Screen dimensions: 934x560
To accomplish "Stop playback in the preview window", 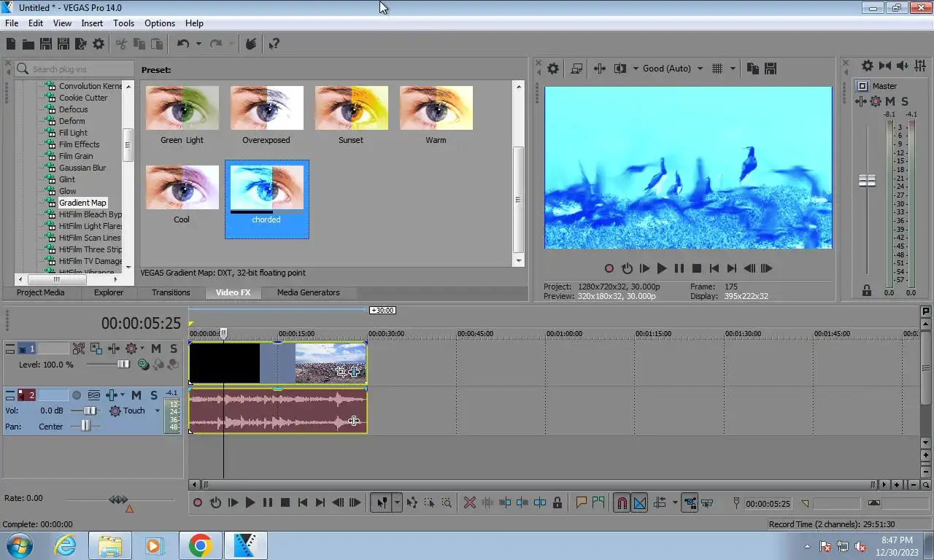I will (x=697, y=268).
